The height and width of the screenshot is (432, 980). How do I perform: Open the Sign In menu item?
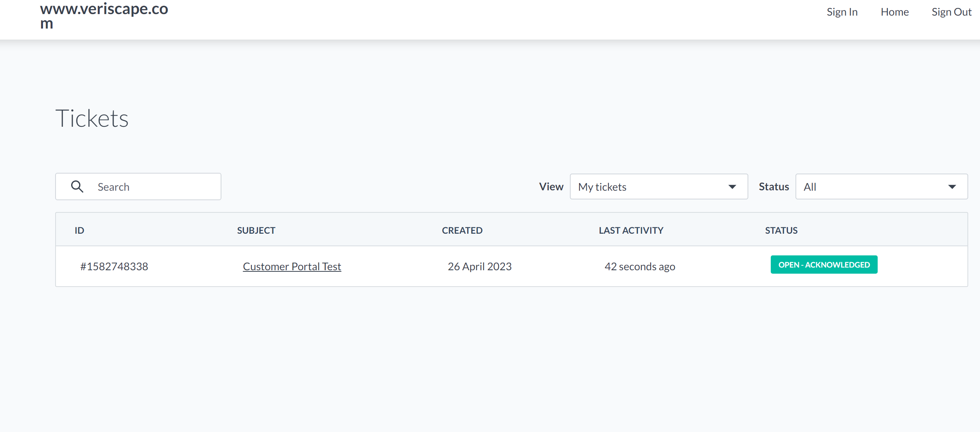click(x=842, y=12)
